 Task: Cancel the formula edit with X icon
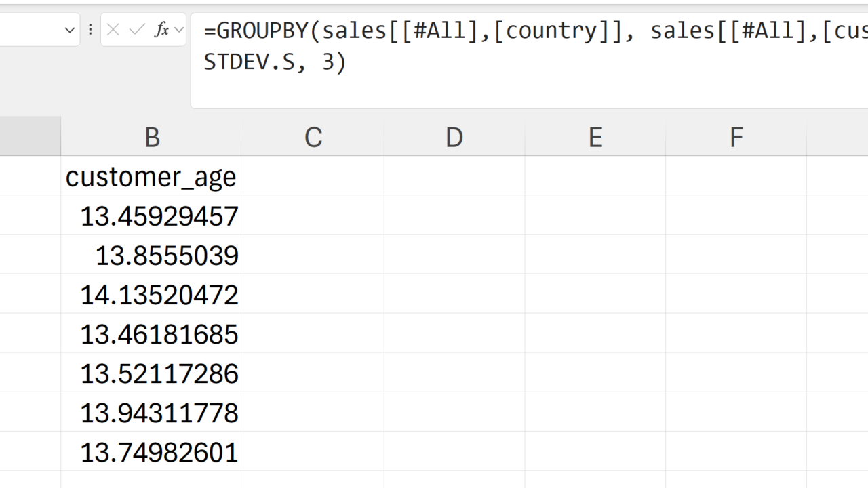pos(113,30)
